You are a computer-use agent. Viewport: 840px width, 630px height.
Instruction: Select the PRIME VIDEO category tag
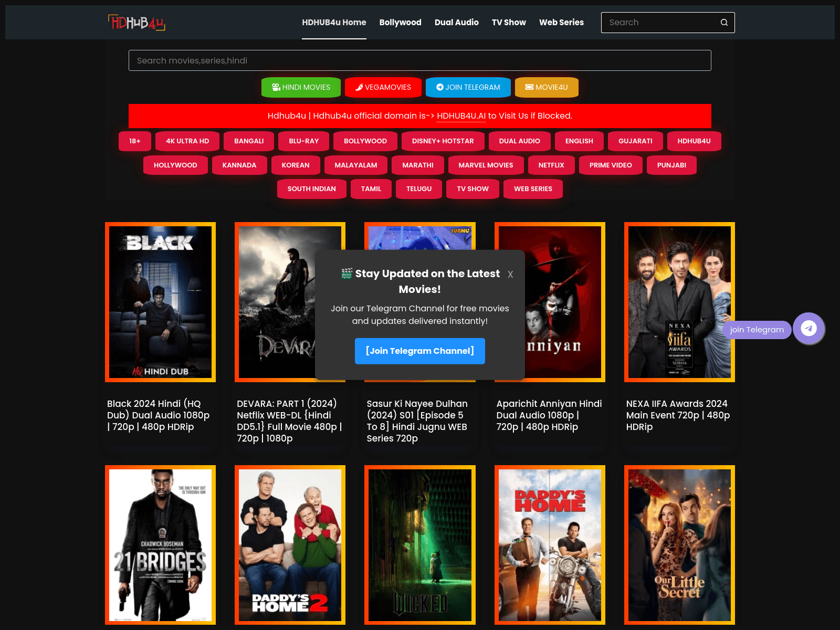[x=611, y=165]
